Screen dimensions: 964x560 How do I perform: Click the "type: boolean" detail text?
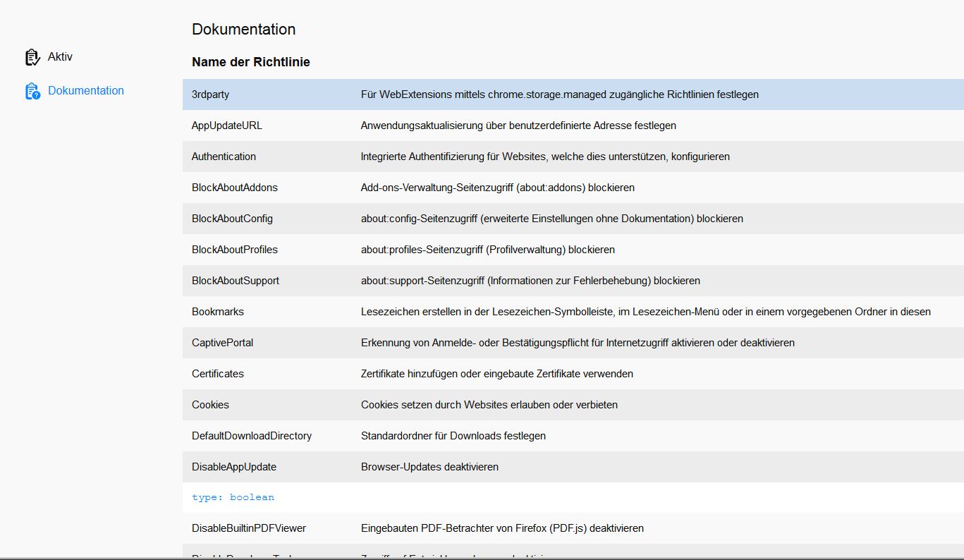pyautogui.click(x=233, y=497)
